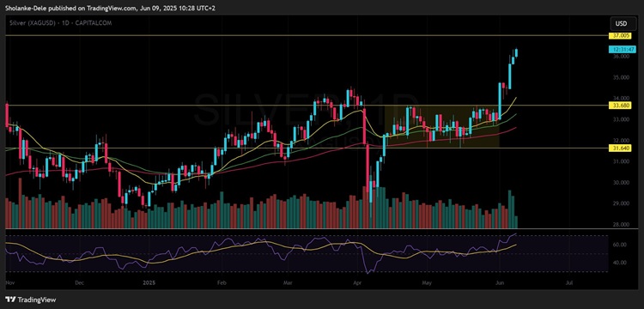Select the 33.680 price level label
Screen dimensions: 644x309
(619, 106)
